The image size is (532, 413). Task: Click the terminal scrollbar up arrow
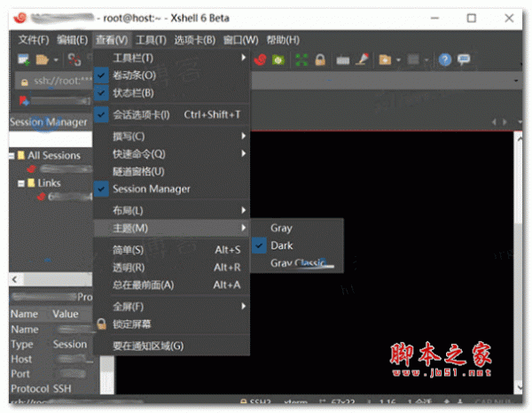coord(519,138)
